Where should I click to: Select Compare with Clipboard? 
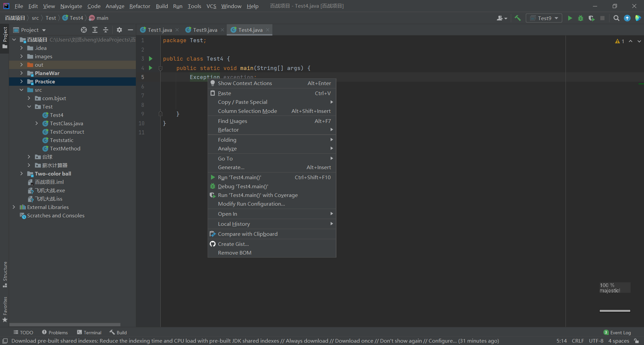click(272, 234)
